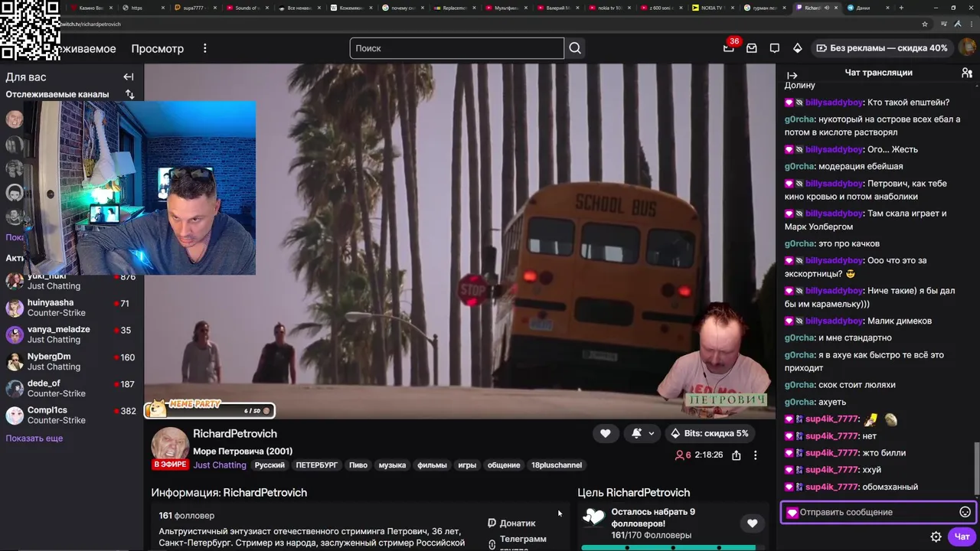Select the фильмы tag
This screenshot has height=551, width=980.
pyautogui.click(x=432, y=465)
